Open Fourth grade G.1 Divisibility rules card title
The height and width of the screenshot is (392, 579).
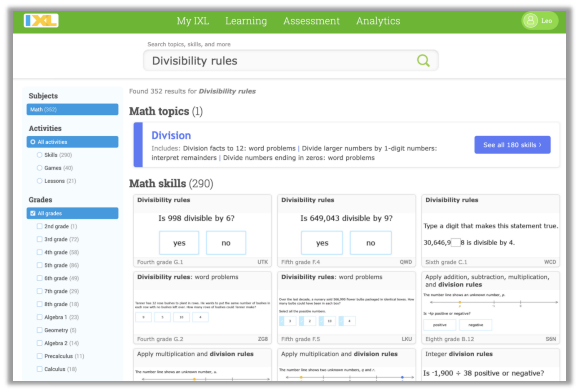pyautogui.click(x=164, y=200)
